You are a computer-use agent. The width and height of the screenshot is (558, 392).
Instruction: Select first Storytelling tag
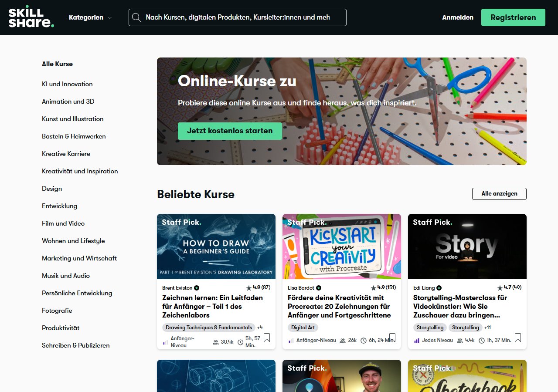tap(430, 328)
